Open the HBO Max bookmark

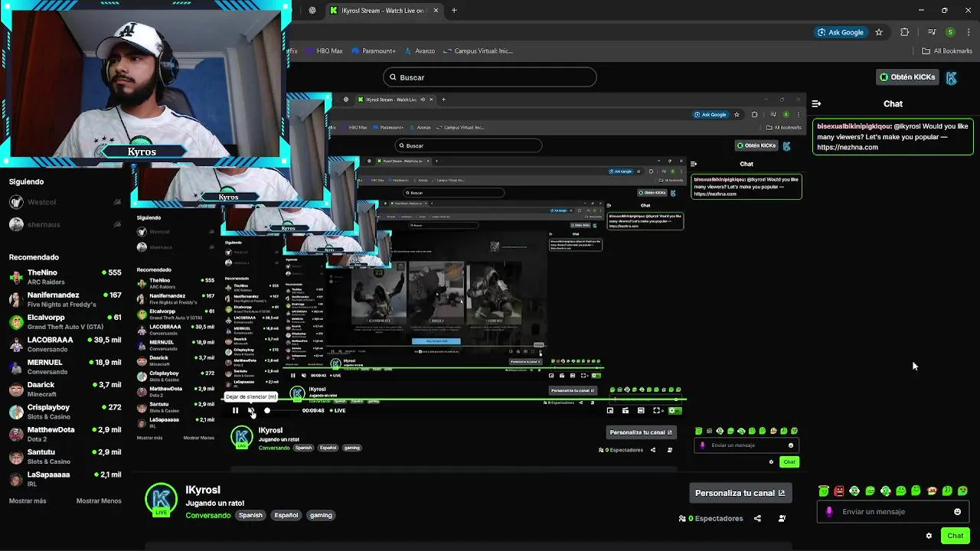[324, 51]
